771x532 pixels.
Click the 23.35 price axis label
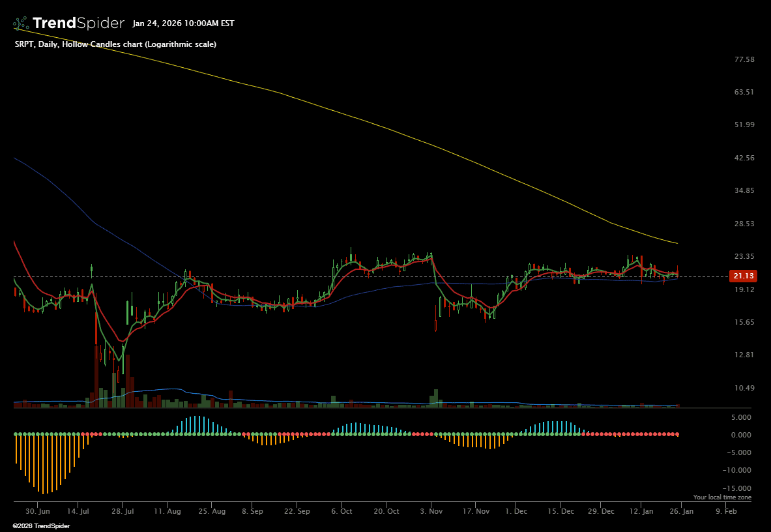(744, 256)
